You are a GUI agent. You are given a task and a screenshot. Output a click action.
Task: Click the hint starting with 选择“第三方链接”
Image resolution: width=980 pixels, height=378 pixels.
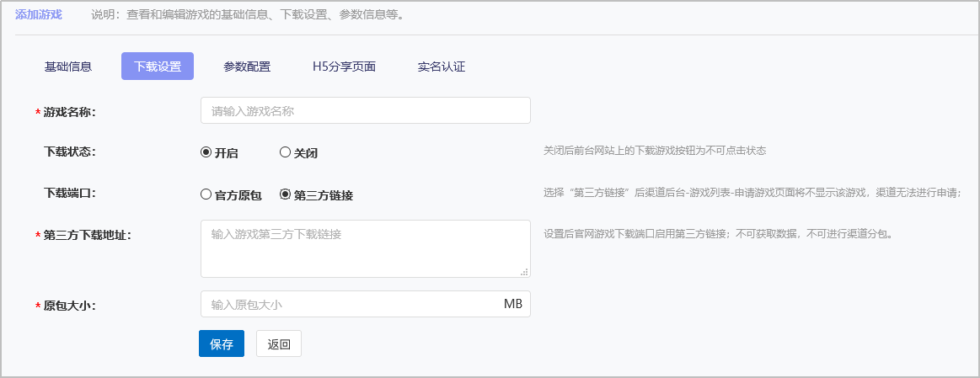[752, 193]
